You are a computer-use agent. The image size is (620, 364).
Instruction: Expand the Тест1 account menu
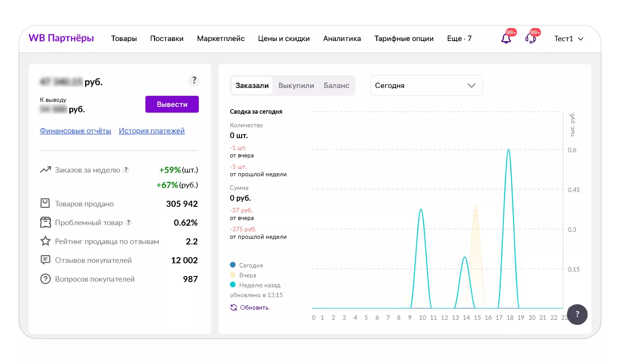[x=569, y=39]
